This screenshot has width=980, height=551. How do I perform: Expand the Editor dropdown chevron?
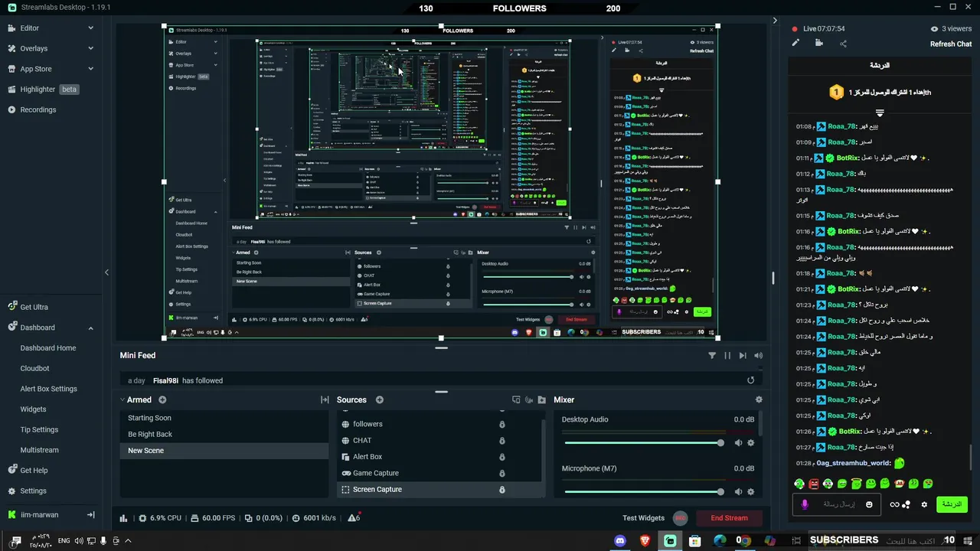tap(90, 28)
